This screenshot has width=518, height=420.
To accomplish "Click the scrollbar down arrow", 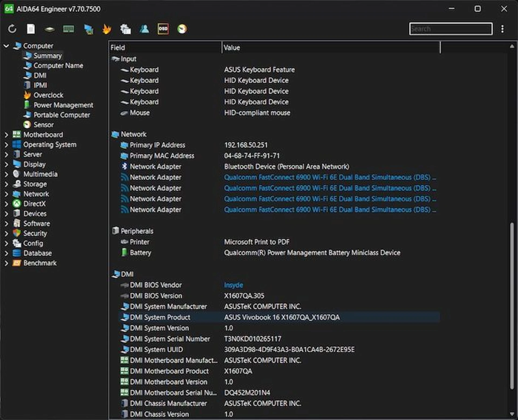I will (x=512, y=414).
